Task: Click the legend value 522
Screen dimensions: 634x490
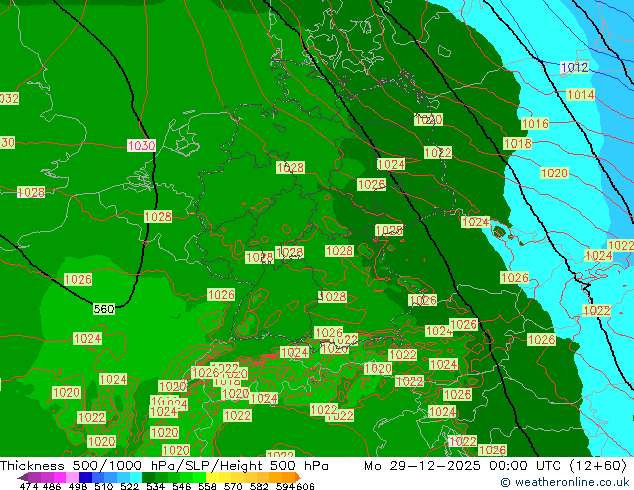Action: coord(129,486)
